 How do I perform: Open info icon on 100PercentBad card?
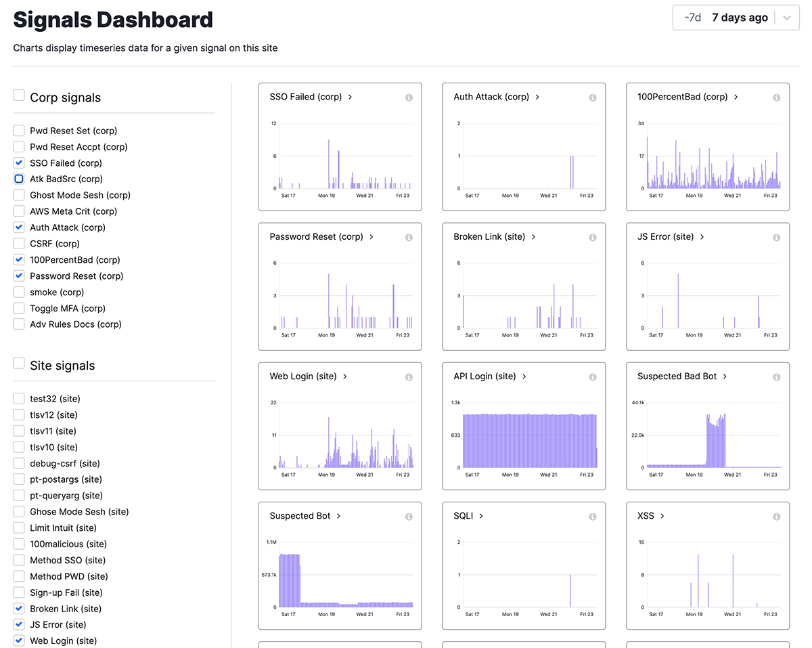777,98
